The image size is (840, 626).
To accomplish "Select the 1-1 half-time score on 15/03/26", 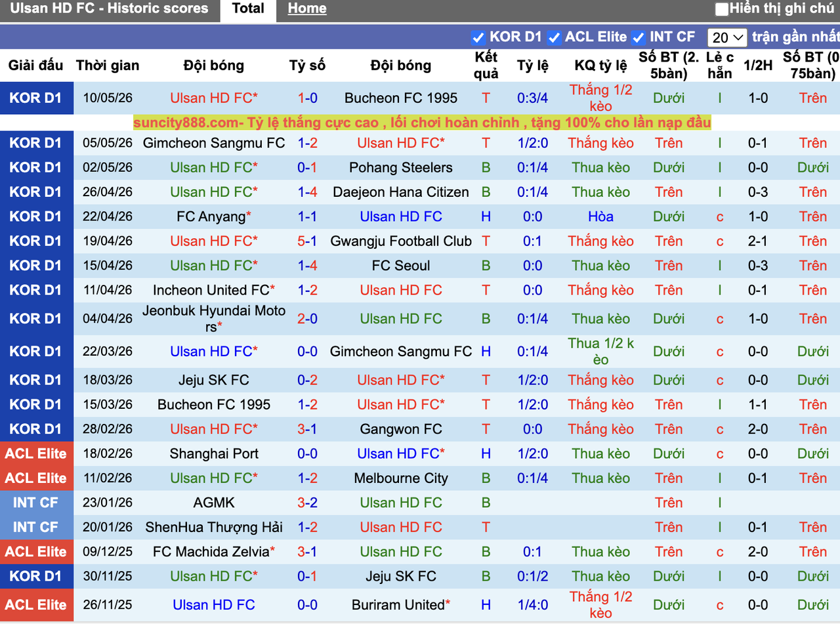I will pyautogui.click(x=758, y=405).
